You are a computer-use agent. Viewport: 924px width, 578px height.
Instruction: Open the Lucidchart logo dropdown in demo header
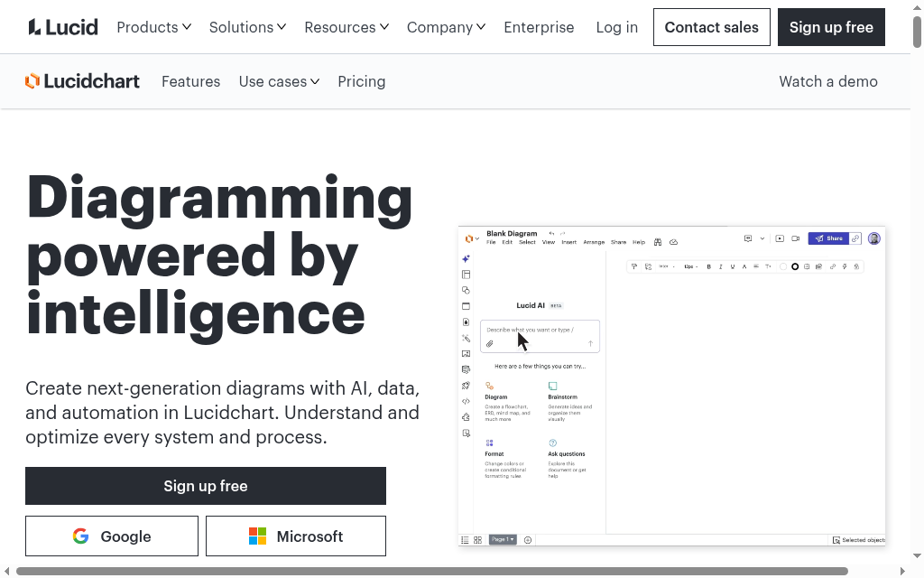tap(472, 238)
